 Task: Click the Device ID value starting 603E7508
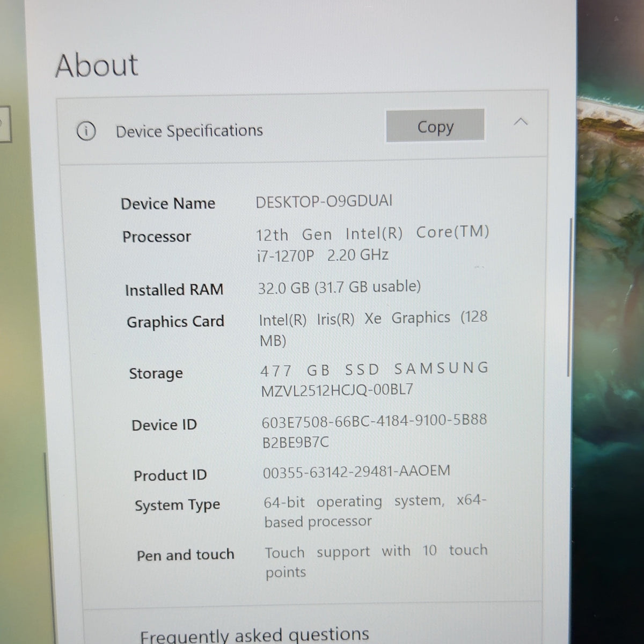tap(375, 431)
